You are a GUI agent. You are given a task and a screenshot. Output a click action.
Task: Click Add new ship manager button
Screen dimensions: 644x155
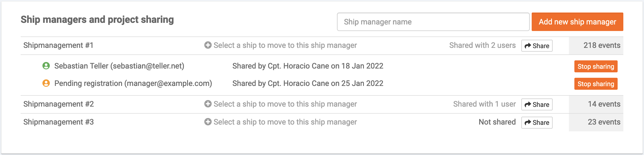pyautogui.click(x=577, y=22)
